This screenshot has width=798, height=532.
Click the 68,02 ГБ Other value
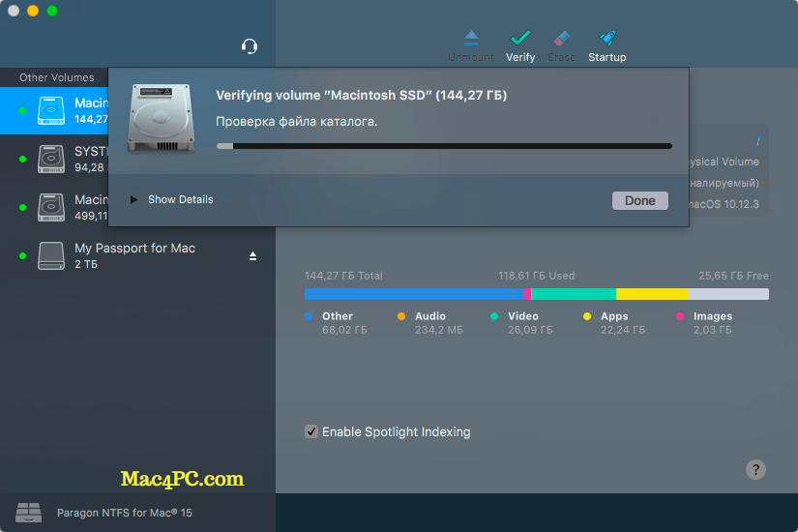(344, 330)
